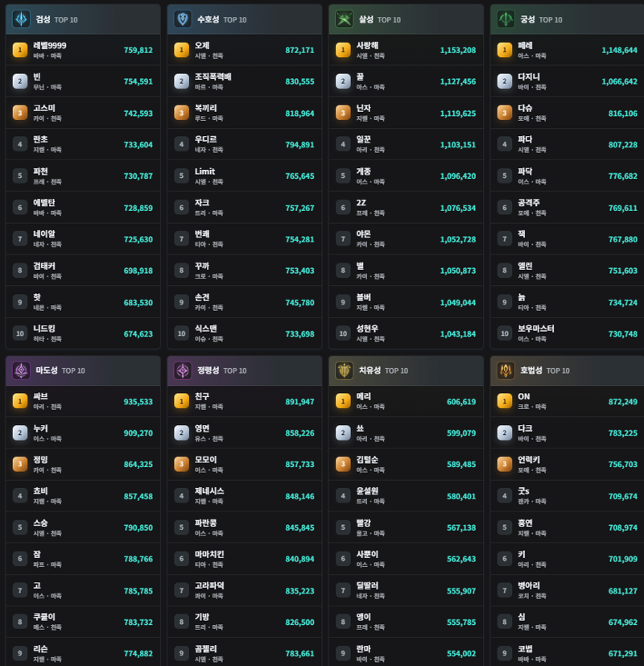Open the 궁성 TOP 10 header
Screen dimensions: 644x666
(568, 19)
